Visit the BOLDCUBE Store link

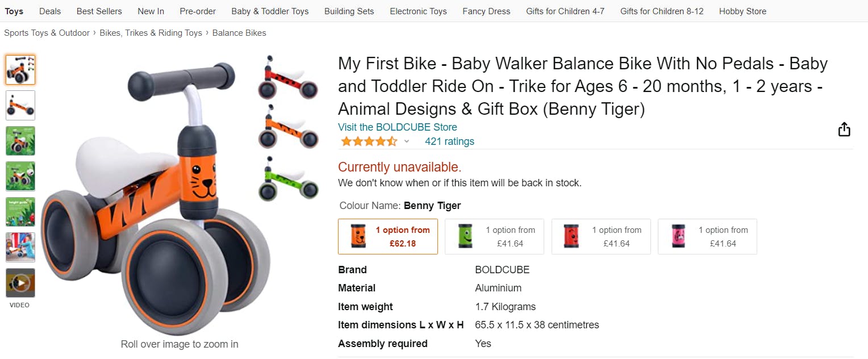pos(397,127)
